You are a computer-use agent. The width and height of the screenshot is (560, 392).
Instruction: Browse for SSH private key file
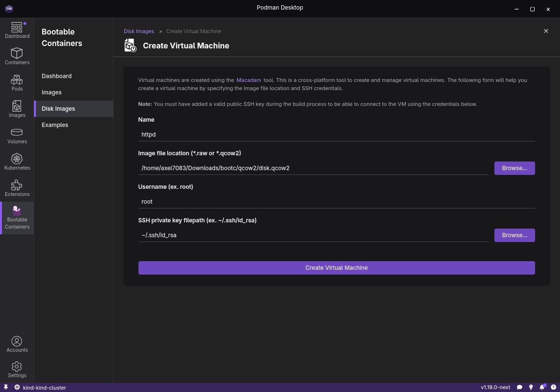[514, 235]
